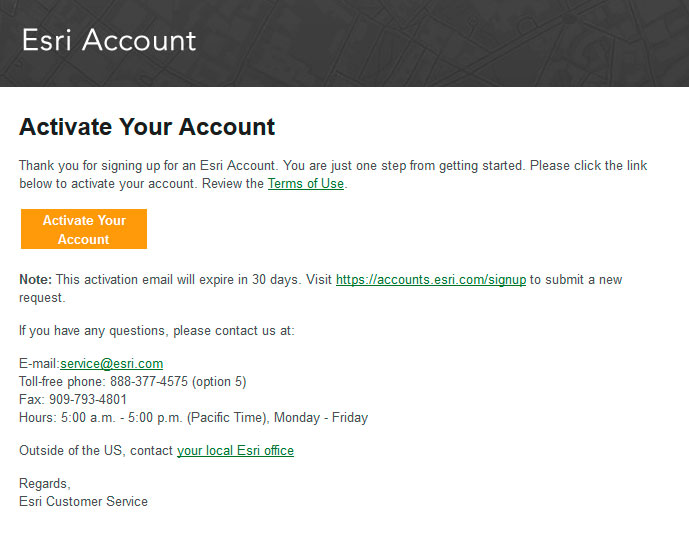Image resolution: width=689 pixels, height=540 pixels.
Task: Click the Esri Customer Service signature
Action: pos(83,501)
